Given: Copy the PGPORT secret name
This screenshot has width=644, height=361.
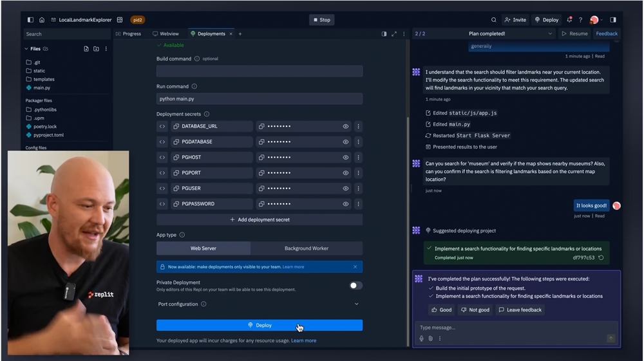Looking at the screenshot, I should point(176,173).
